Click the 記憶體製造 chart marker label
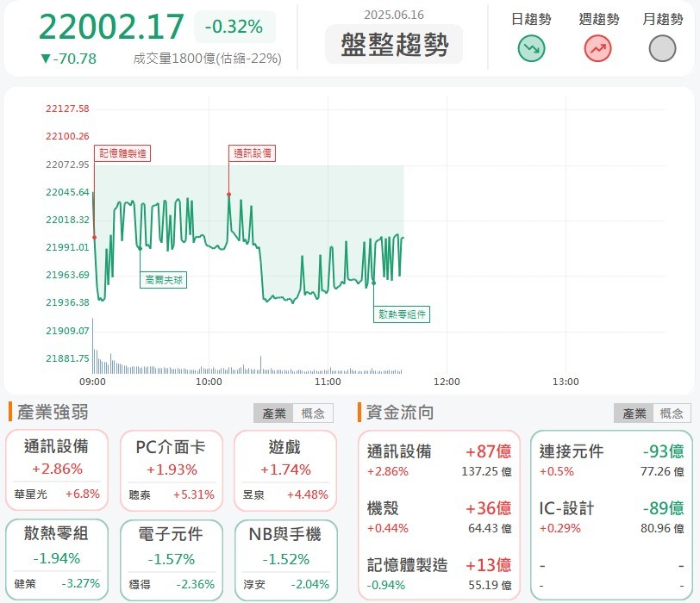The image size is (700, 603). pyautogui.click(x=122, y=153)
